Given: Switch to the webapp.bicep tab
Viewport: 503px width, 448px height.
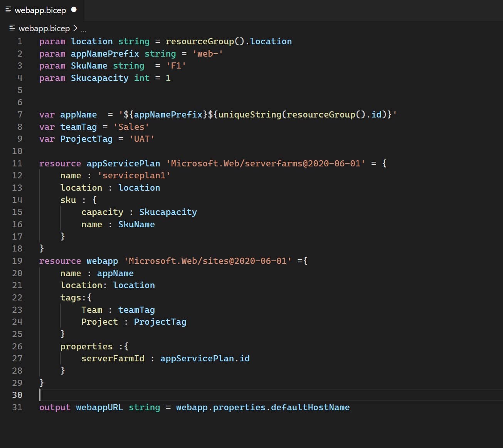Looking at the screenshot, I should pyautogui.click(x=40, y=10).
